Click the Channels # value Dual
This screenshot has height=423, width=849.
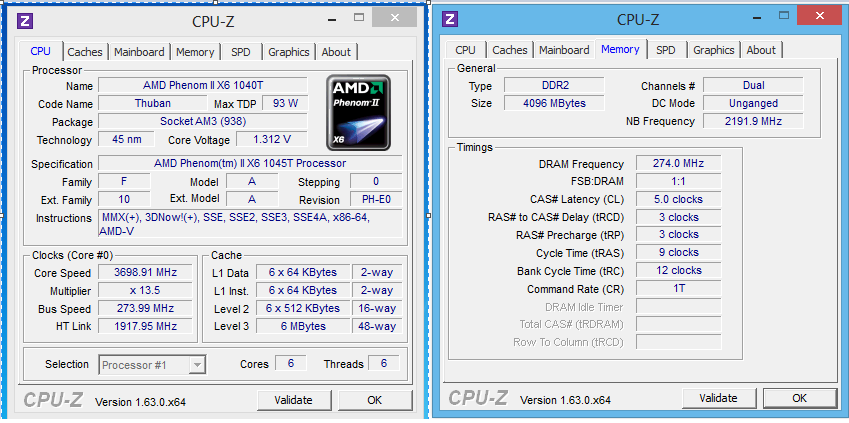click(754, 85)
